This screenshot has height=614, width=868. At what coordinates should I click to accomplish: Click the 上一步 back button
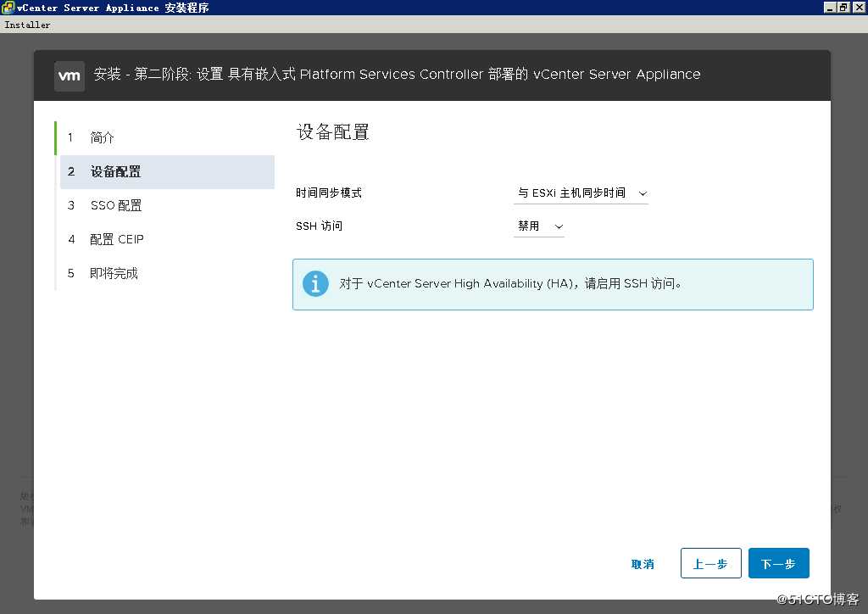click(711, 563)
